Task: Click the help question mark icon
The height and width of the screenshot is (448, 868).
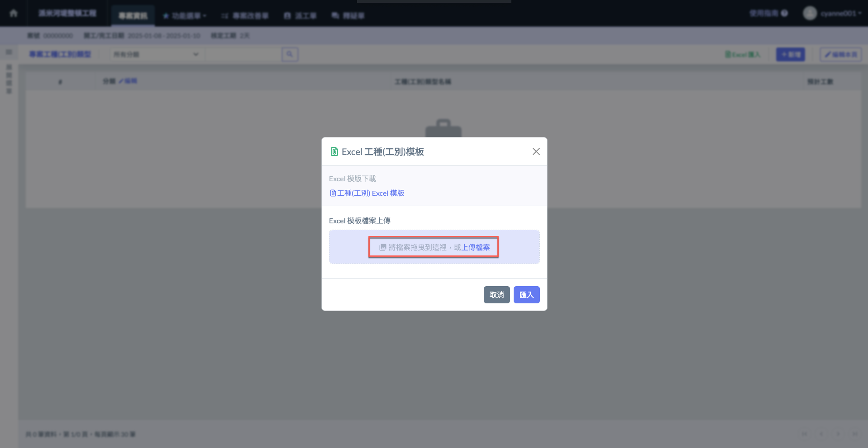Action: (785, 13)
